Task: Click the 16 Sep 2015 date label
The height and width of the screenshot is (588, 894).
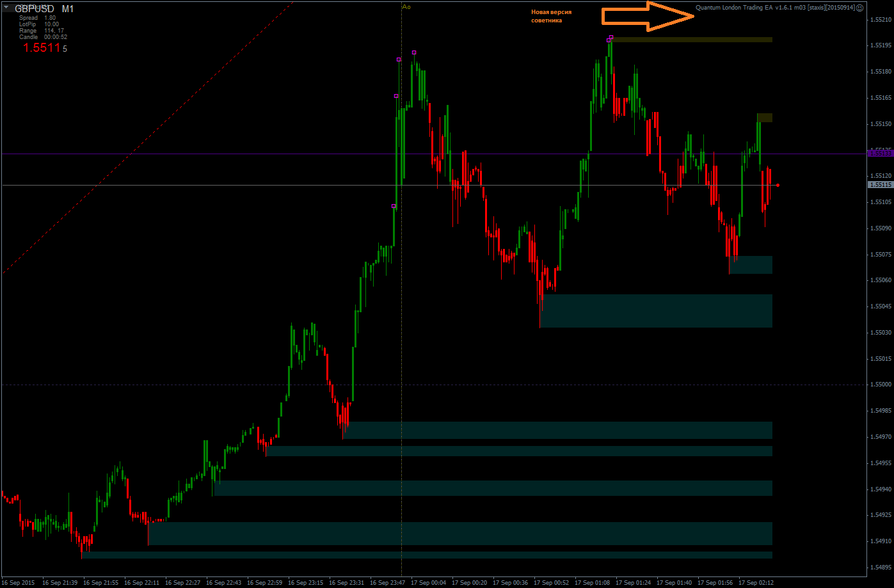Action: coord(19,583)
